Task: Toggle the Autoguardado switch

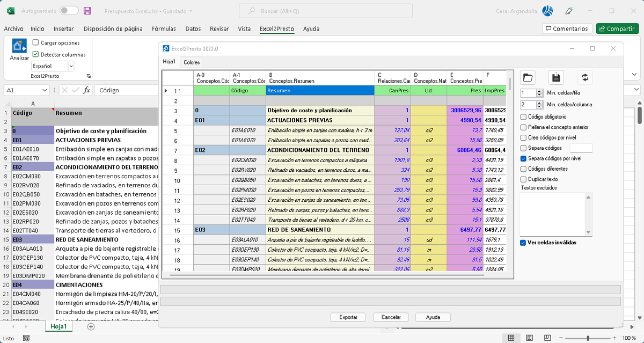Action: 69,11
